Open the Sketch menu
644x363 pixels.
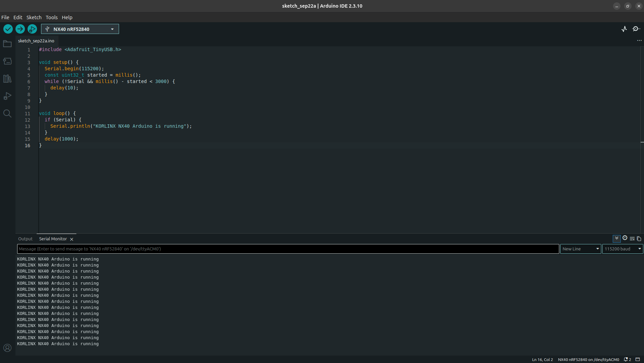pyautogui.click(x=34, y=17)
